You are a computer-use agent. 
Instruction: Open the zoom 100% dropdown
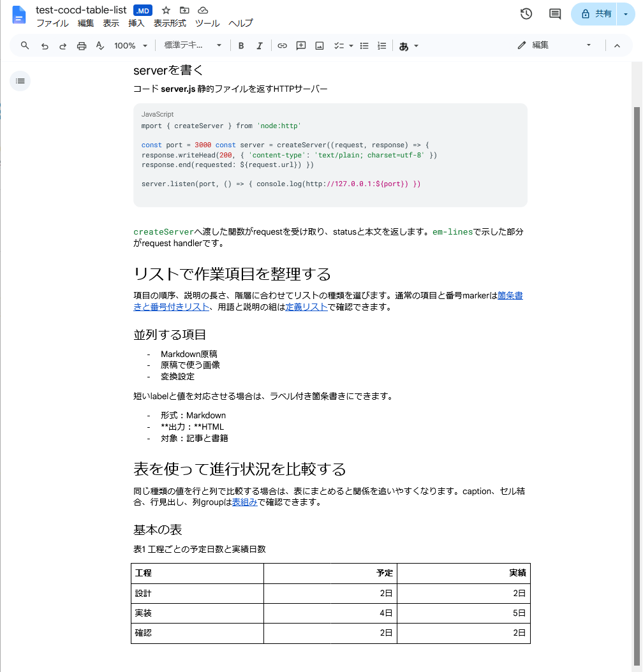[130, 46]
